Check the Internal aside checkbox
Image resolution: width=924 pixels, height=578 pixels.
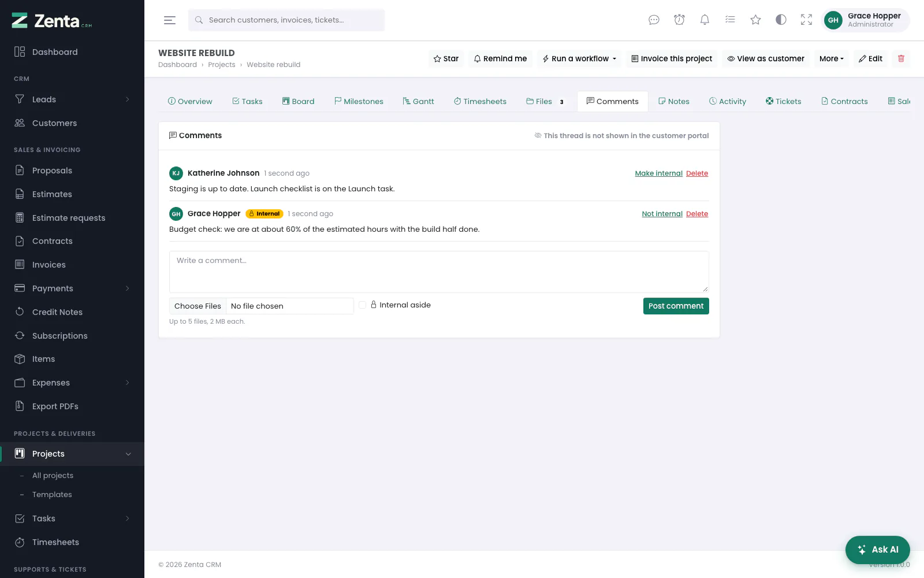pyautogui.click(x=363, y=305)
